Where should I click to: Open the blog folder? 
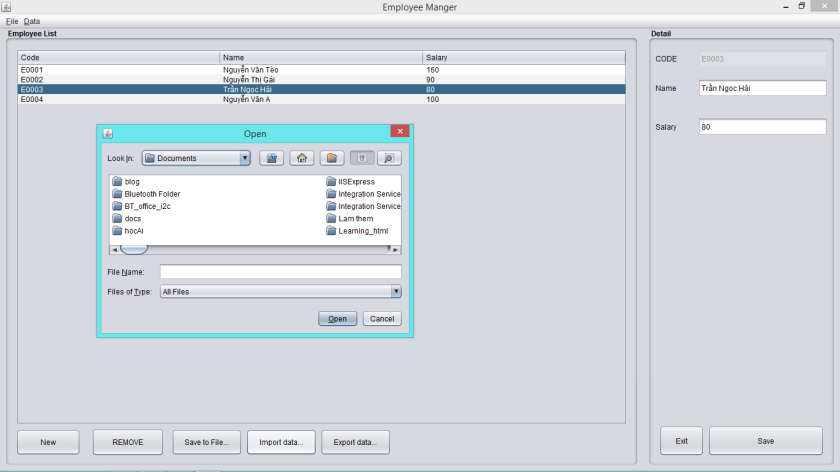click(x=126, y=182)
